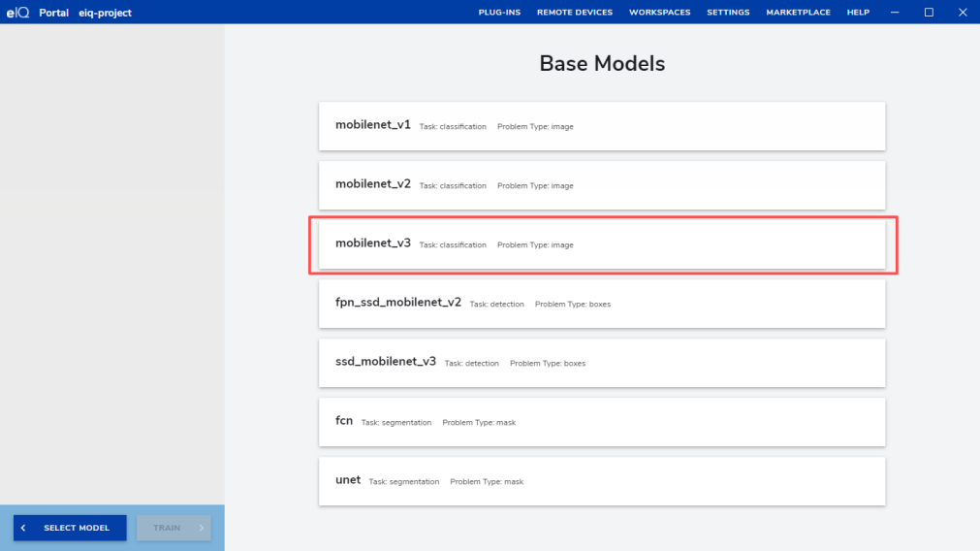Viewport: 980px width, 551px height.
Task: Choose the ssd_mobilenet_v3 detection model
Action: (601, 363)
